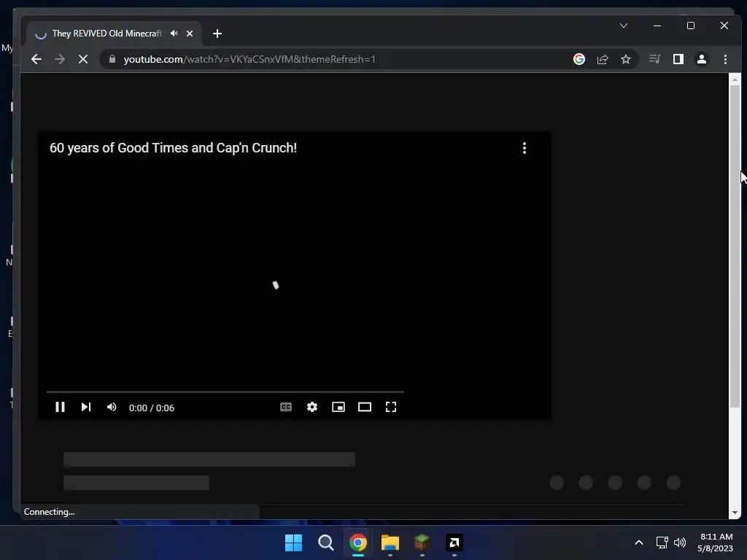
Task: Click the scrollbar up arrow
Action: tap(735, 79)
